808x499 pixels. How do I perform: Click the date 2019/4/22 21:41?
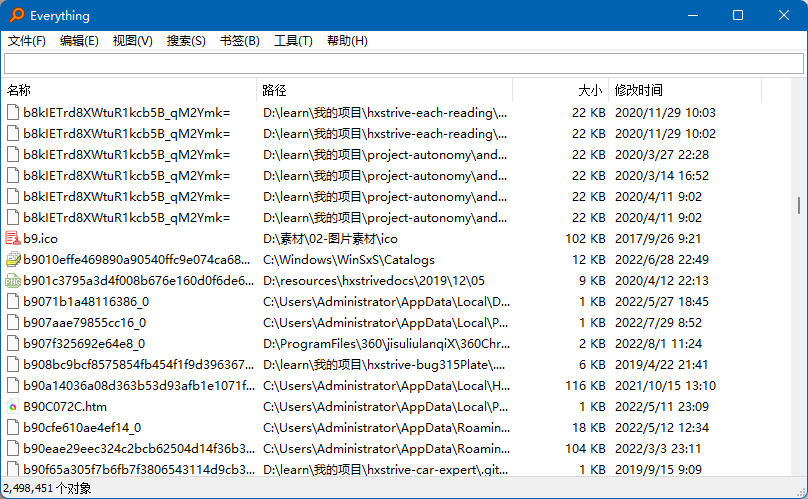(x=662, y=365)
